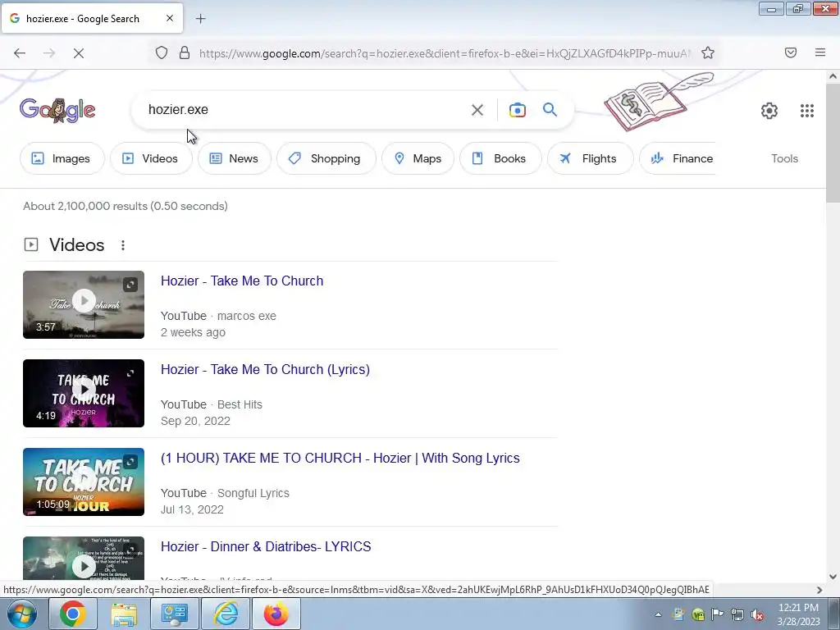Open the volume tray icon
This screenshot has height=630, width=840.
[x=757, y=614]
